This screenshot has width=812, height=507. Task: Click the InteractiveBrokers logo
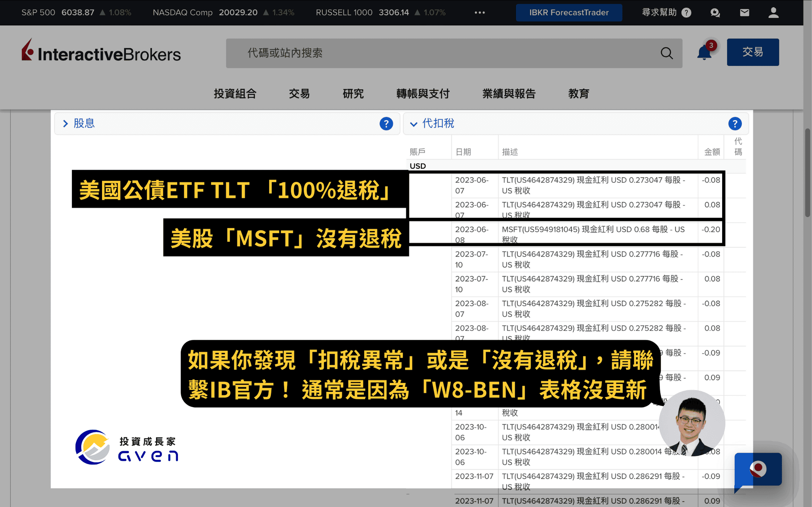(101, 51)
